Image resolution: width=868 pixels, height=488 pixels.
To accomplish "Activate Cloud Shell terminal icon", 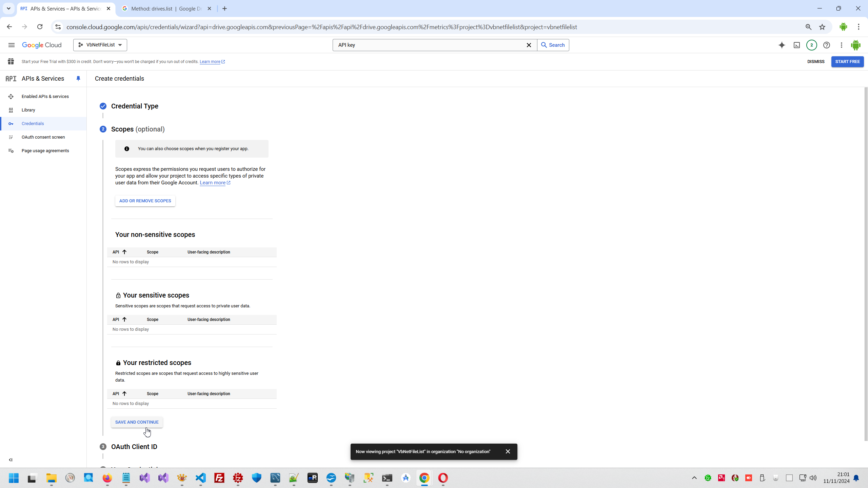I will (x=797, y=45).
